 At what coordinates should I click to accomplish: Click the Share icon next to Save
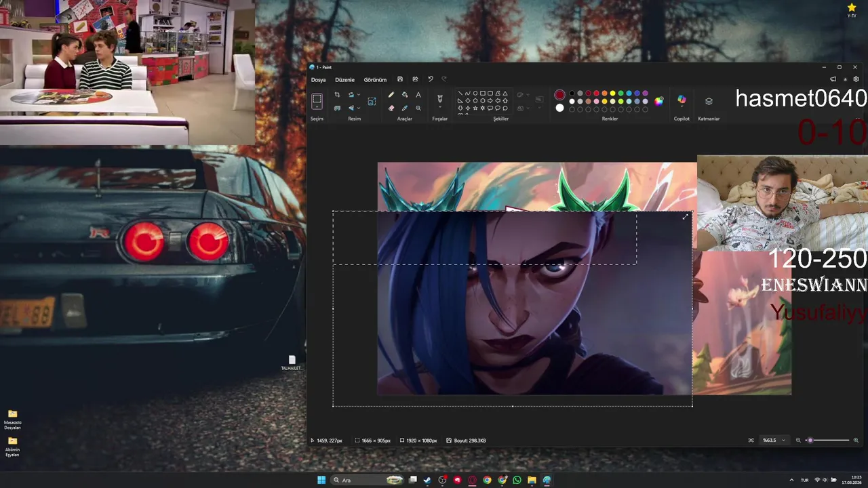coord(415,79)
